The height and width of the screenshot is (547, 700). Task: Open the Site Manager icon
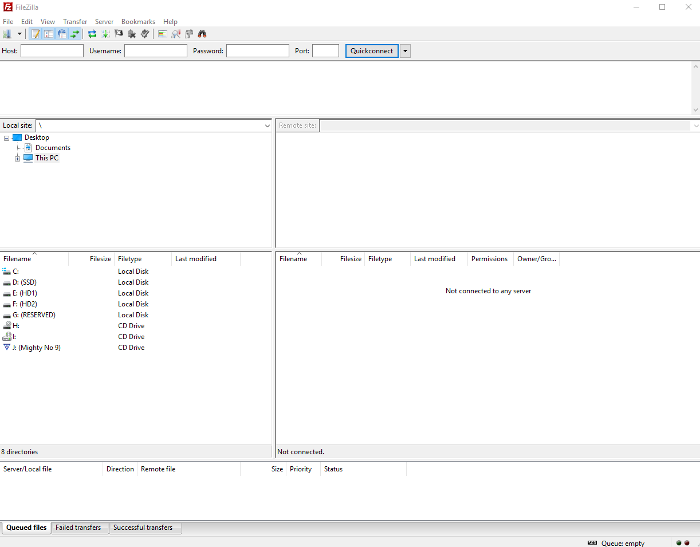pos(7,34)
